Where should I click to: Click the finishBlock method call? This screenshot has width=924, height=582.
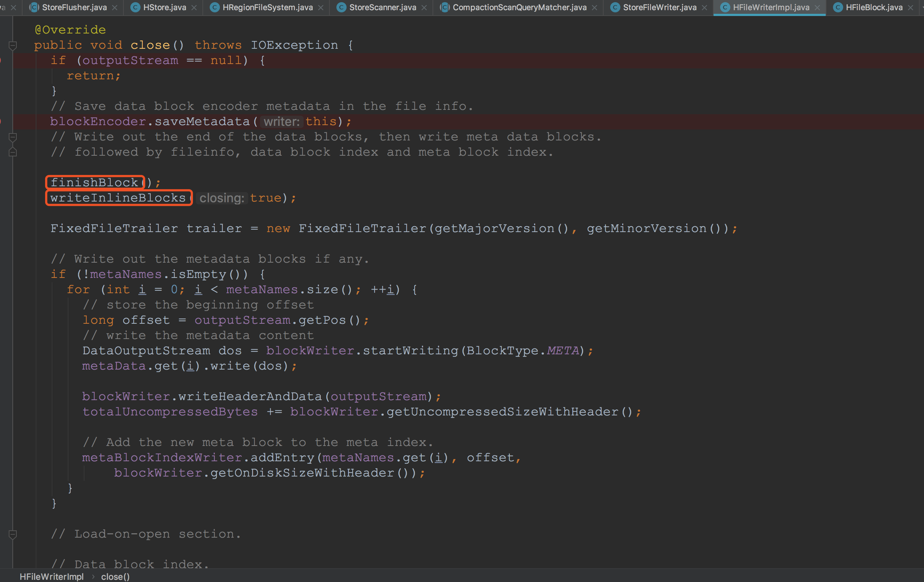pyautogui.click(x=94, y=183)
